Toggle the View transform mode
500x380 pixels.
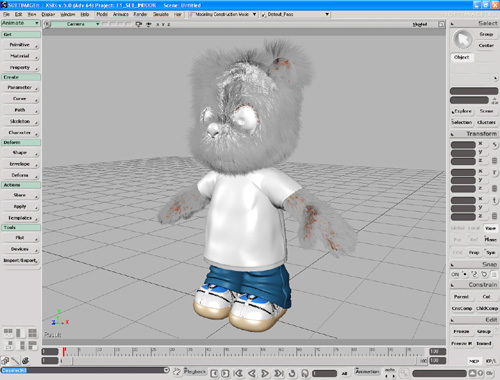[490, 228]
